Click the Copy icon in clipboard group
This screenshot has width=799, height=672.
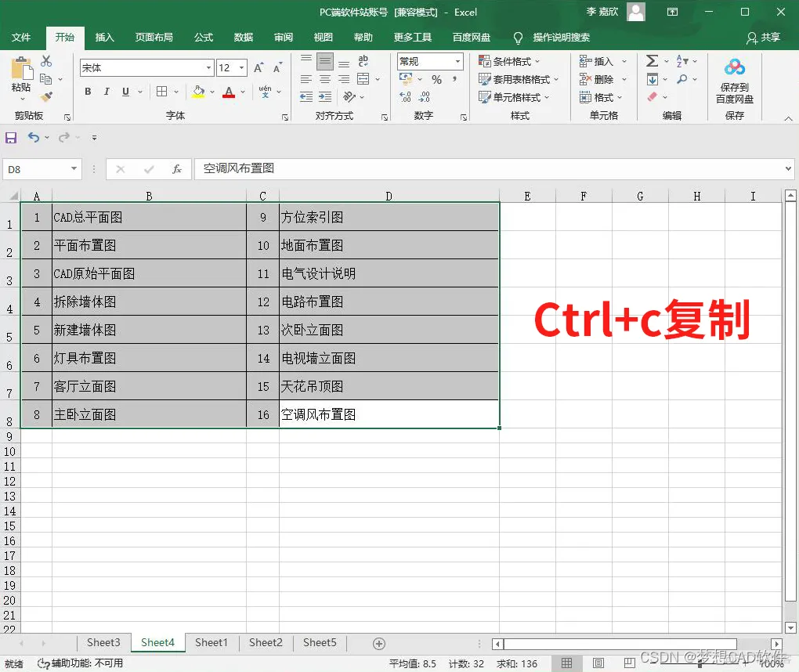46,79
